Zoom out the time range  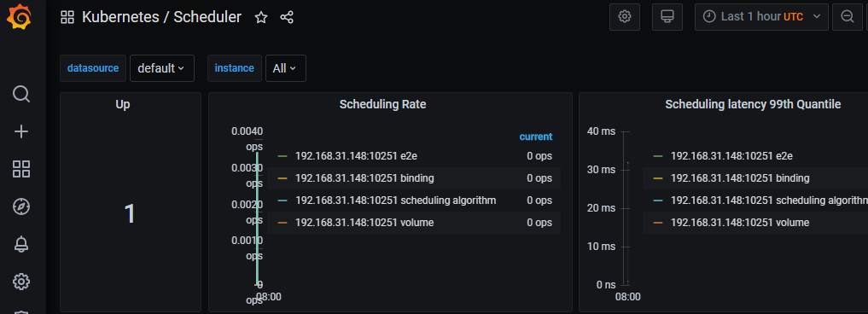point(847,17)
